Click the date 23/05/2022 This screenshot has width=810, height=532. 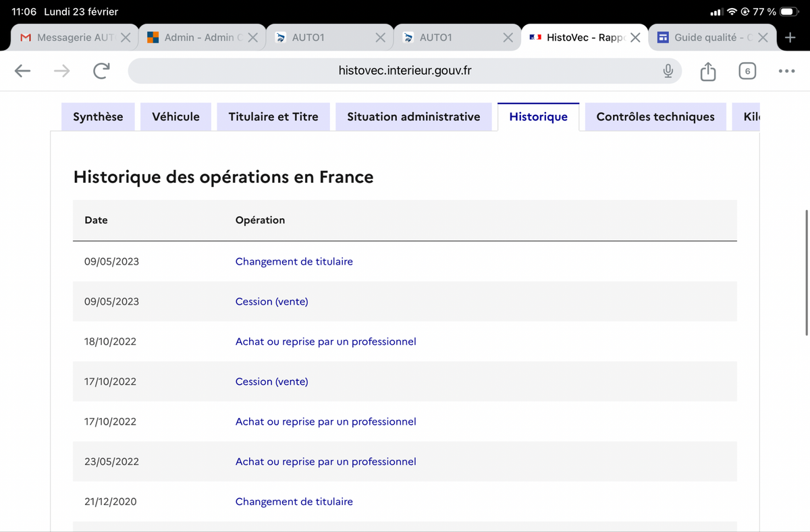click(111, 462)
